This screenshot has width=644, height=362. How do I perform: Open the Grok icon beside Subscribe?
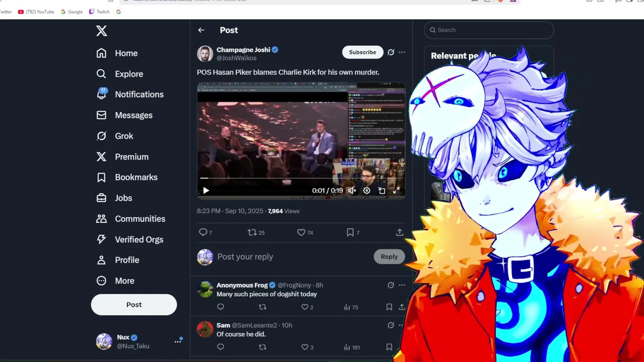391,52
